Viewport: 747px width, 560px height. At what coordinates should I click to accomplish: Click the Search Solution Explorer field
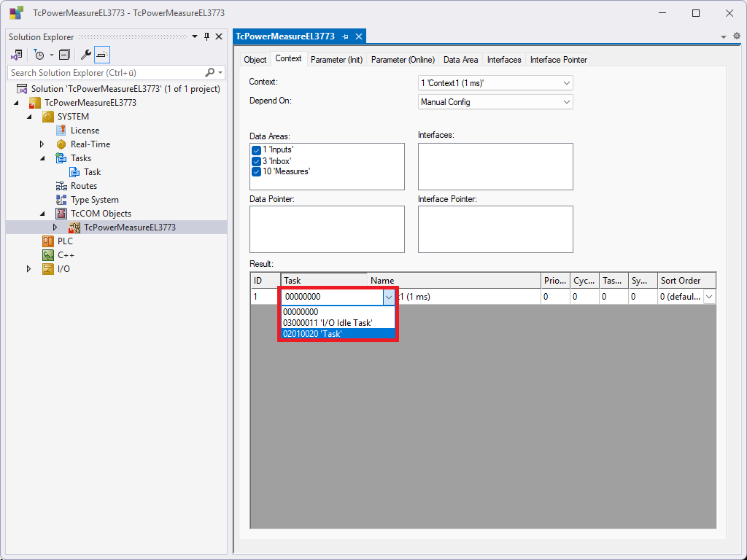pos(106,72)
